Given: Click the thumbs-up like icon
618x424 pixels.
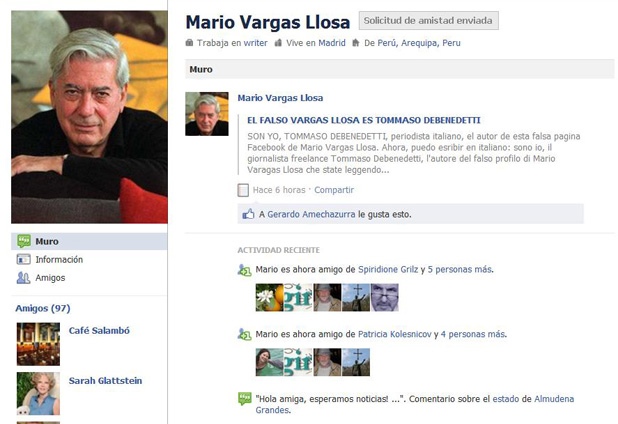Looking at the screenshot, I should (x=248, y=214).
